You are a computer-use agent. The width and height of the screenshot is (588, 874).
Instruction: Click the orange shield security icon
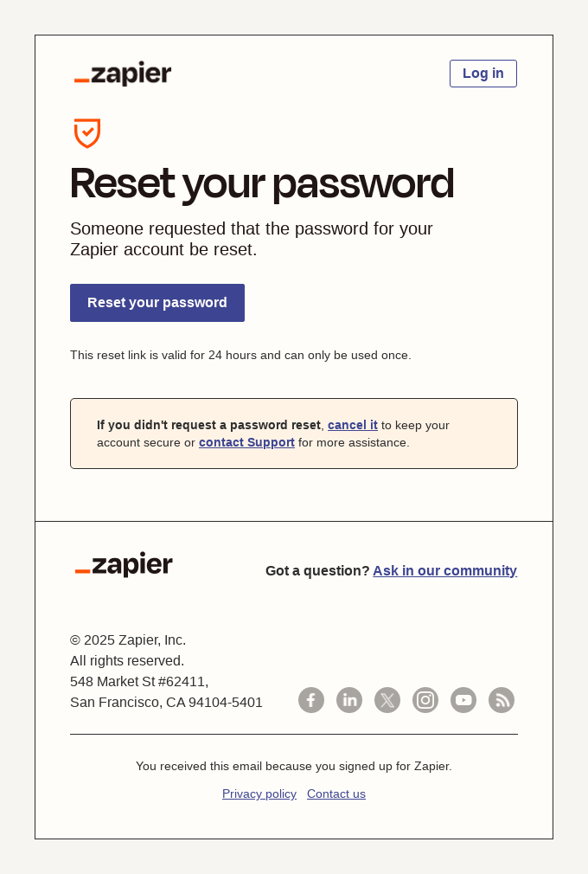(x=87, y=133)
